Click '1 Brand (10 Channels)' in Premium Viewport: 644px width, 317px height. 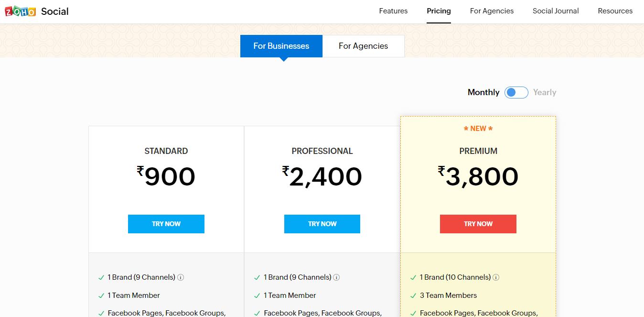pyautogui.click(x=455, y=277)
